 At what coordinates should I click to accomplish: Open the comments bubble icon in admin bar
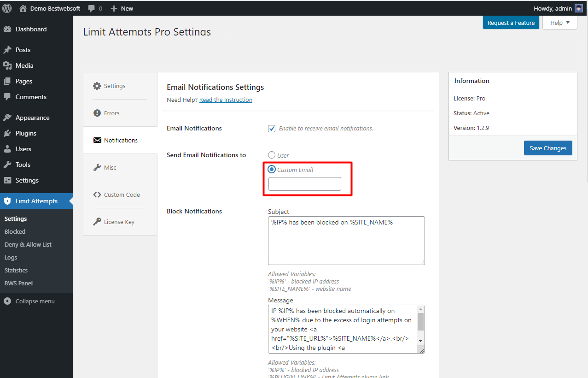coord(92,8)
